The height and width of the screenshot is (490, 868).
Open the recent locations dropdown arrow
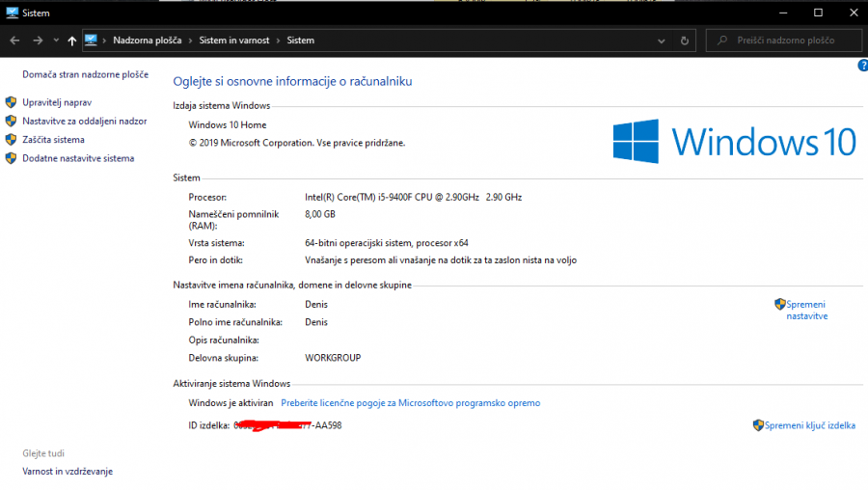56,41
